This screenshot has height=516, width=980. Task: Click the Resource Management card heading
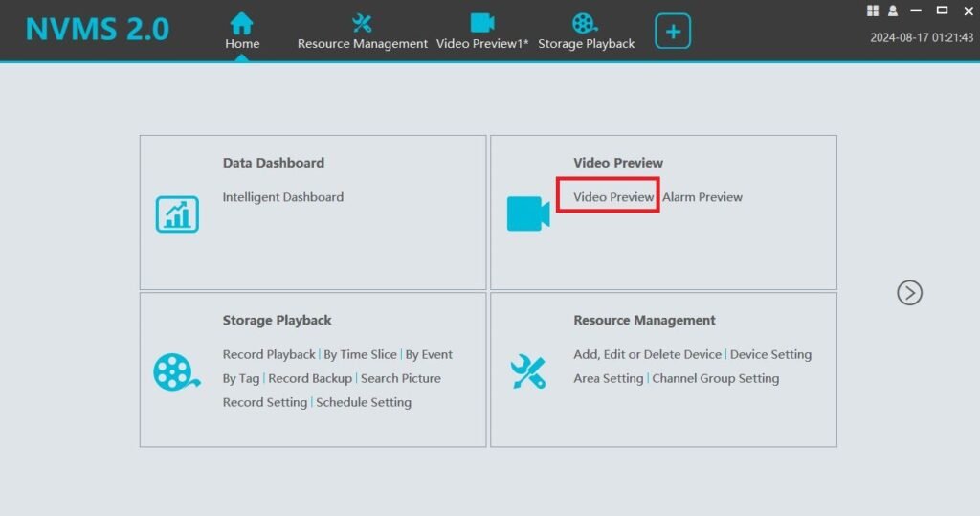click(644, 321)
